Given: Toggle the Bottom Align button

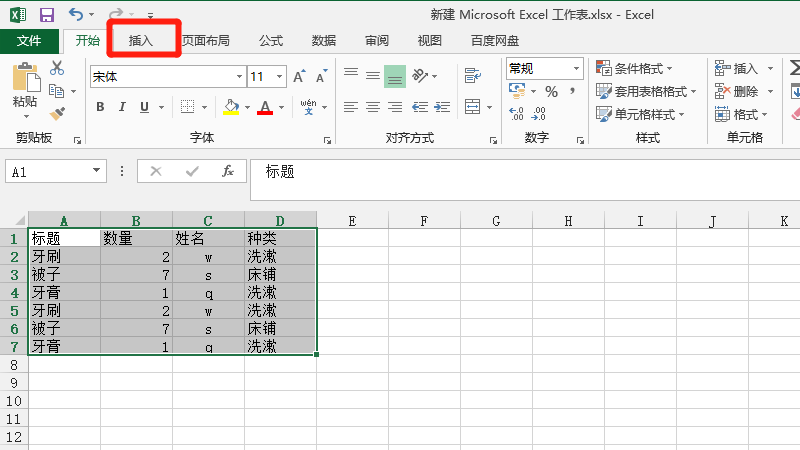Looking at the screenshot, I should click(x=394, y=76).
